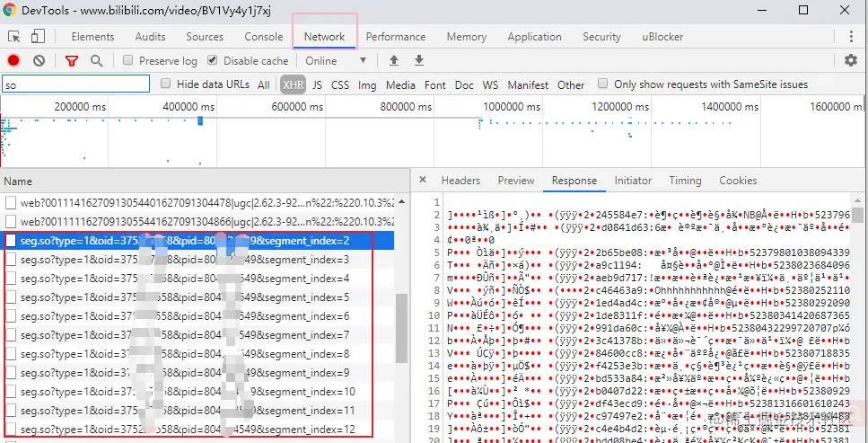Open the Security panel
The width and height of the screenshot is (868, 443).
coord(601,37)
